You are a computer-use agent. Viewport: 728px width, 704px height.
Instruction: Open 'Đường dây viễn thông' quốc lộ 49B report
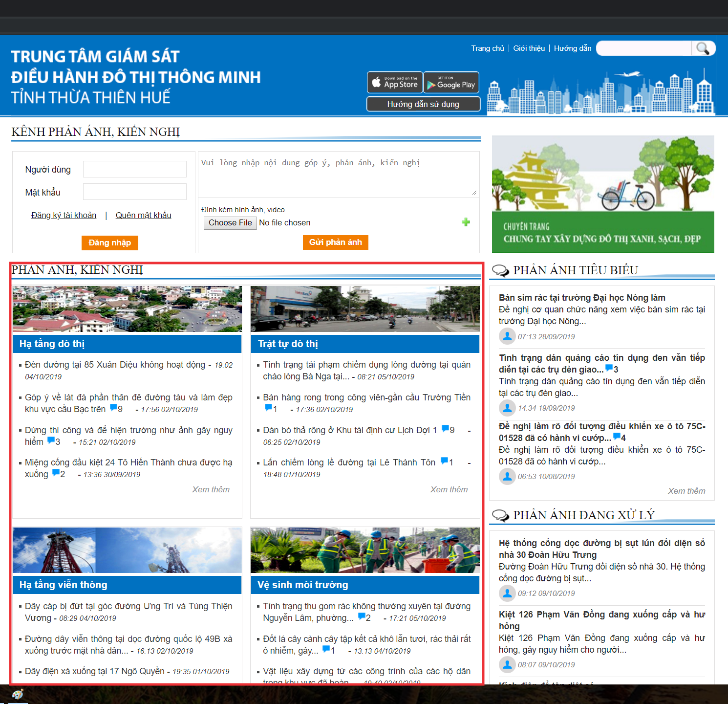[x=128, y=644]
